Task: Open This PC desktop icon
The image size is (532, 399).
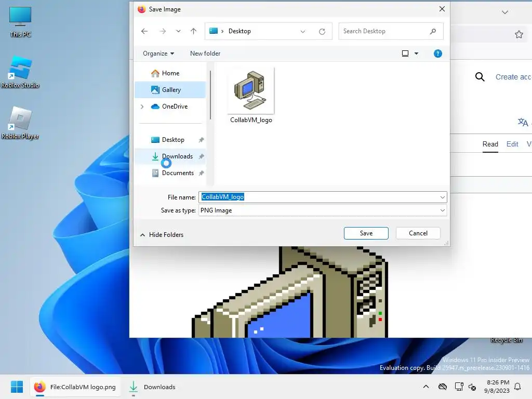Action: (x=20, y=22)
